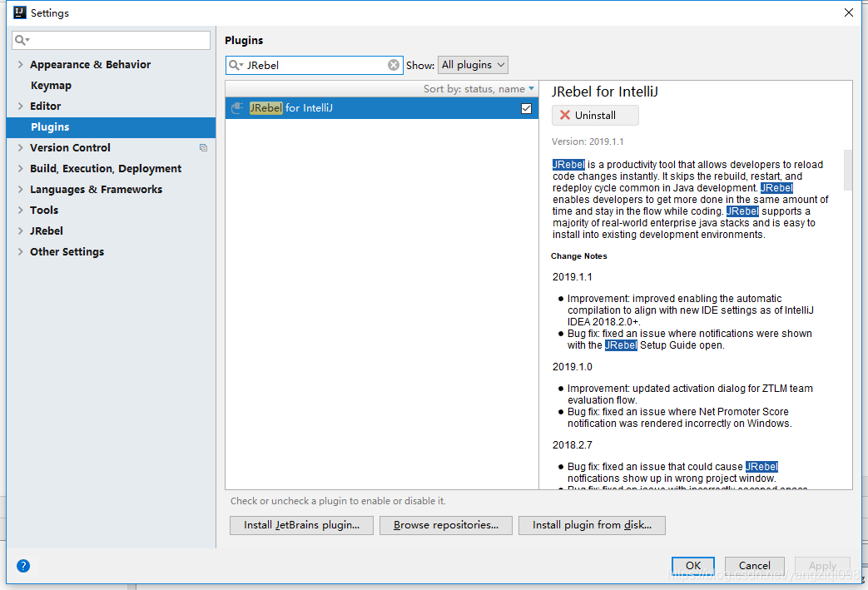
Task: Click the magnifier icon in settings search box
Action: click(22, 40)
